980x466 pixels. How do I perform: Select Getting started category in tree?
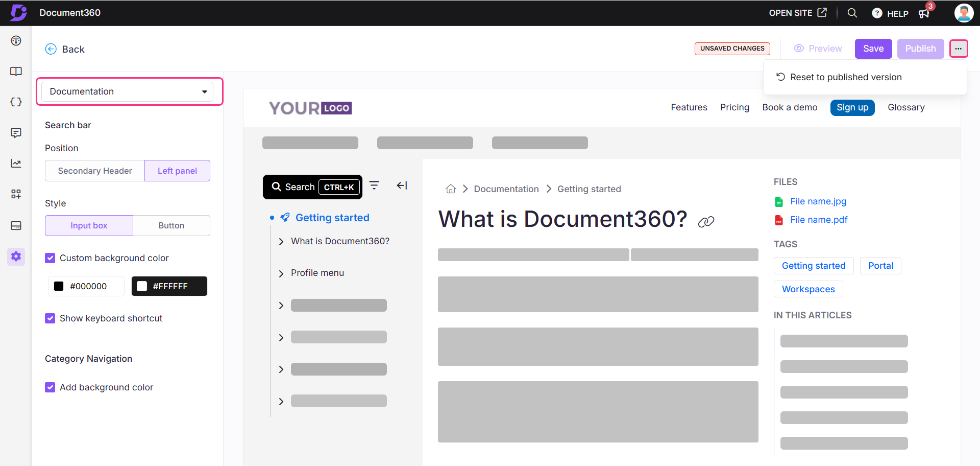pyautogui.click(x=332, y=218)
